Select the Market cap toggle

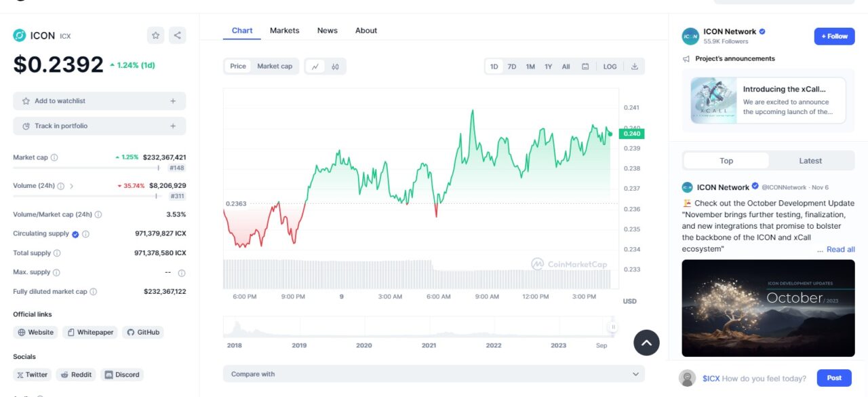coord(275,67)
